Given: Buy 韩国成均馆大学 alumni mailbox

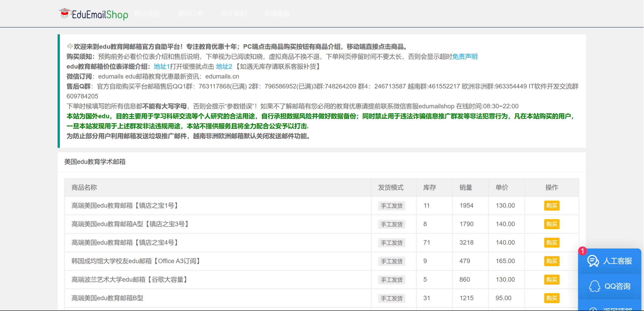Looking at the screenshot, I should point(551,261).
